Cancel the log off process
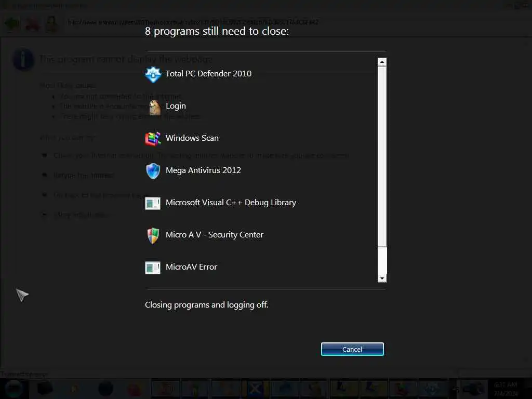The image size is (532, 399). coord(352,349)
